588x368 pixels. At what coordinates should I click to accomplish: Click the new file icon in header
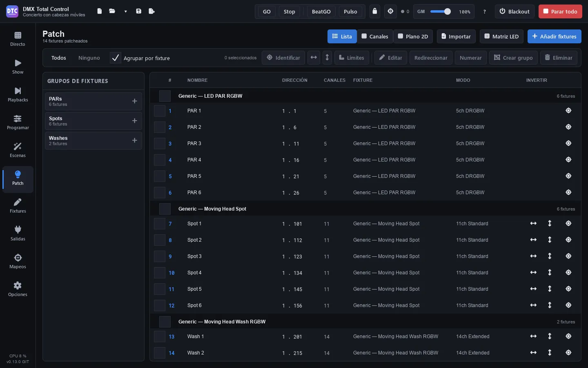99,11
